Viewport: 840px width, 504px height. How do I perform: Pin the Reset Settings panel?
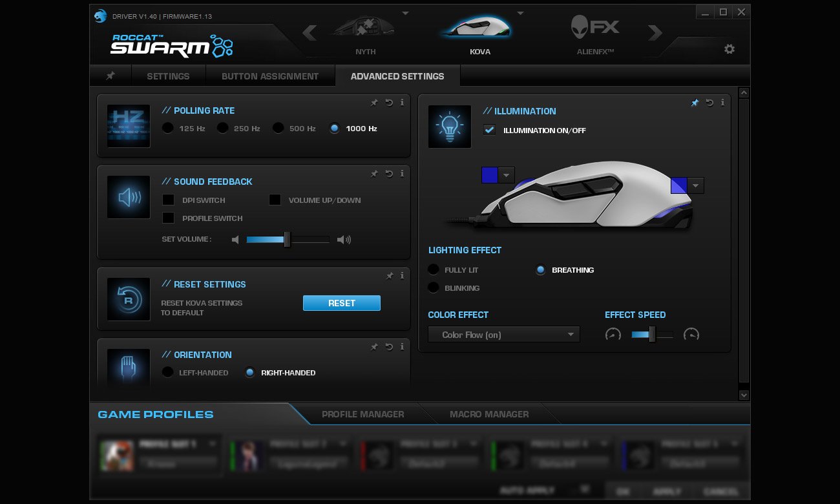(x=389, y=275)
